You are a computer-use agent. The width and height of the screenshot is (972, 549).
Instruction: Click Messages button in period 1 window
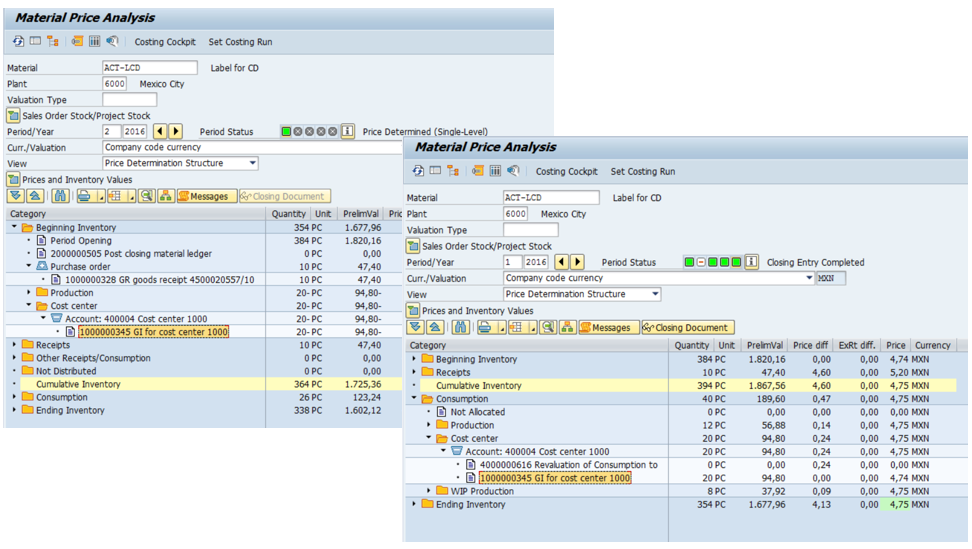(x=609, y=328)
